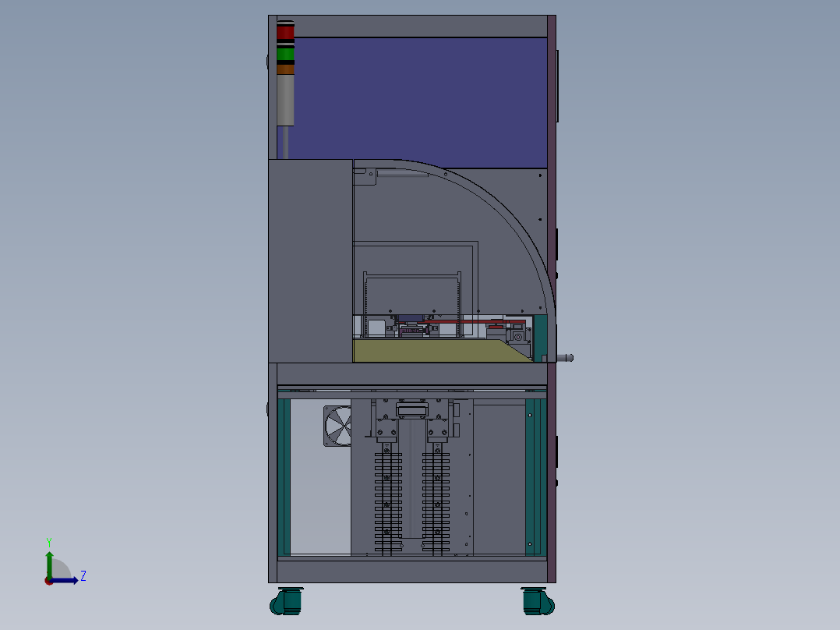
Task: Click the red segment of the signal tower
Action: [286, 32]
